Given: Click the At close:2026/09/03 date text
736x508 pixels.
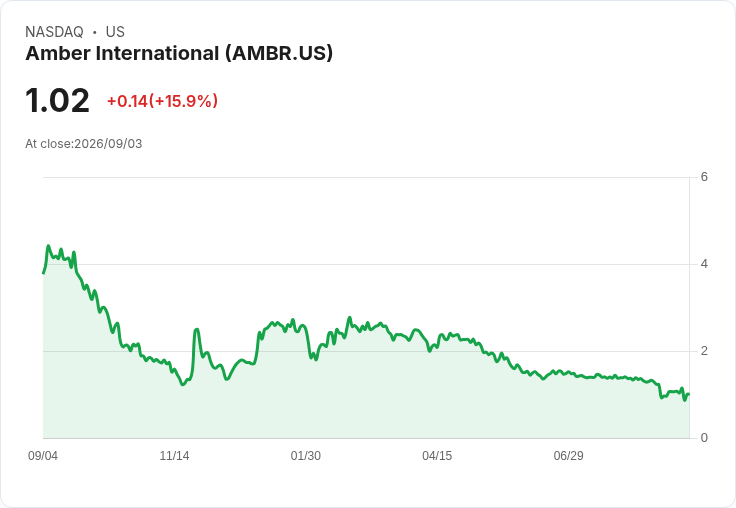Looking at the screenshot, I should tap(84, 144).
